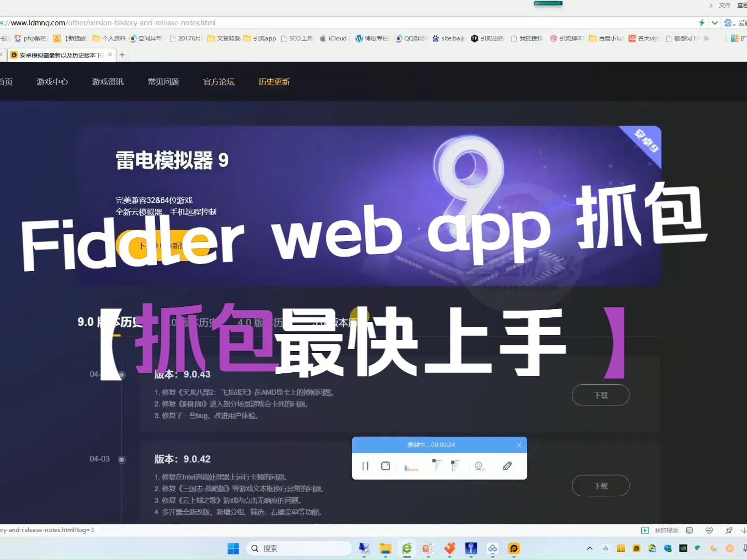This screenshot has height=560, width=747.
Task: Open the 我的授权 bookmark
Action: point(527,38)
